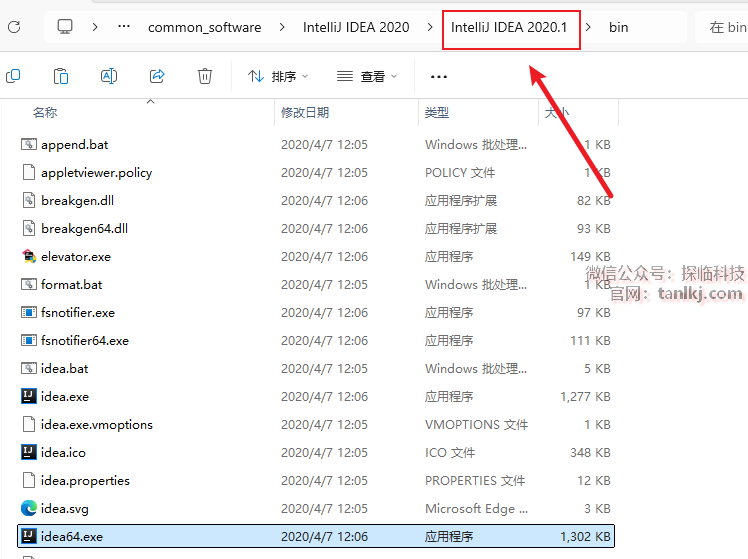
Task: Click file name idea.properties
Action: (x=85, y=481)
